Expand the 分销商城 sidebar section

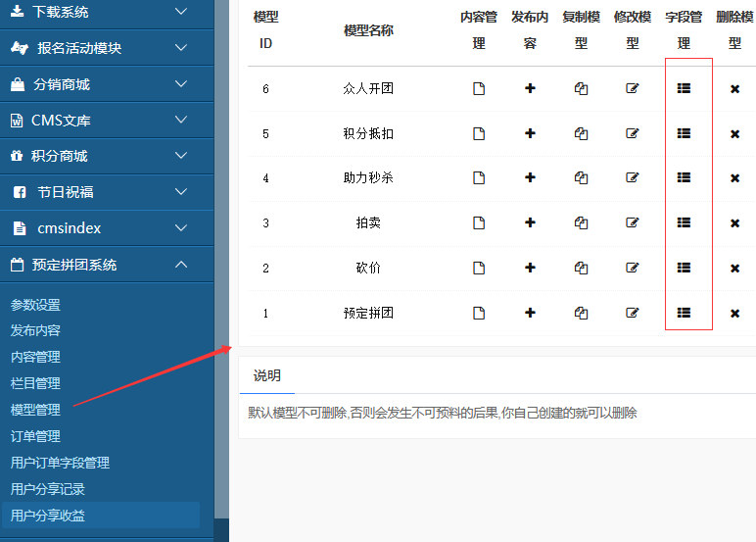click(107, 84)
